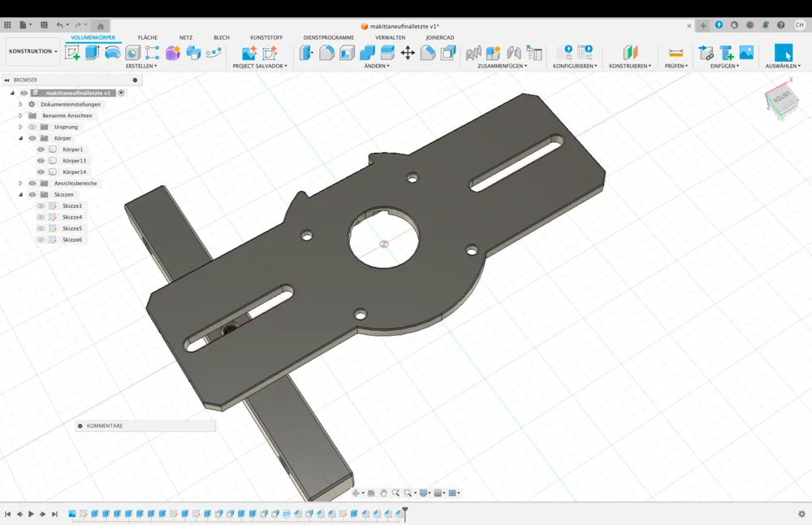
Task: Click the Home view icon
Action: [x=101, y=26]
